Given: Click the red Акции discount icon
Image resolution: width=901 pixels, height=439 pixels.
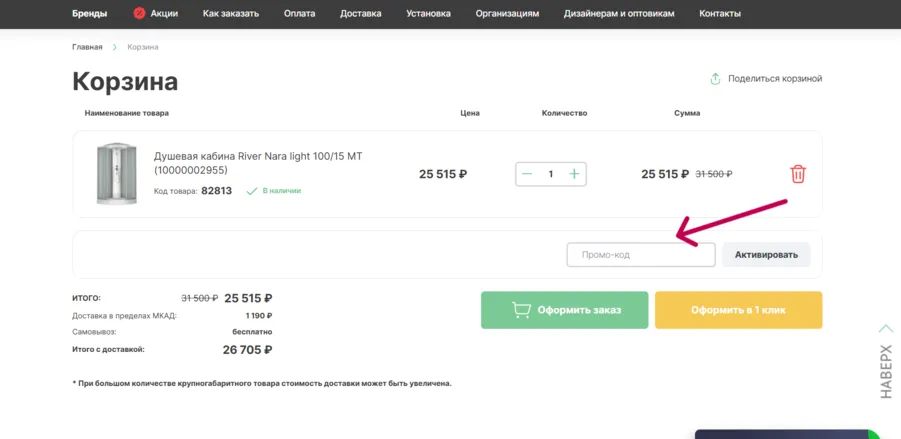Looking at the screenshot, I should click(x=139, y=13).
